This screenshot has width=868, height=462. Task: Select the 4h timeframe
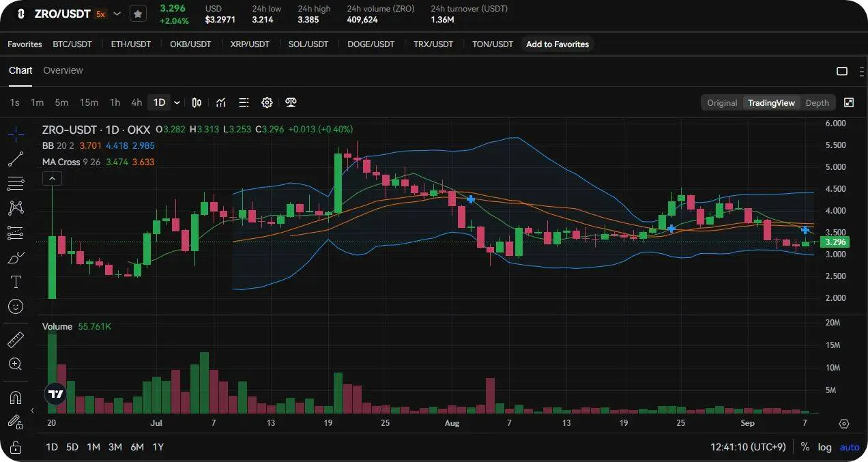click(x=136, y=102)
